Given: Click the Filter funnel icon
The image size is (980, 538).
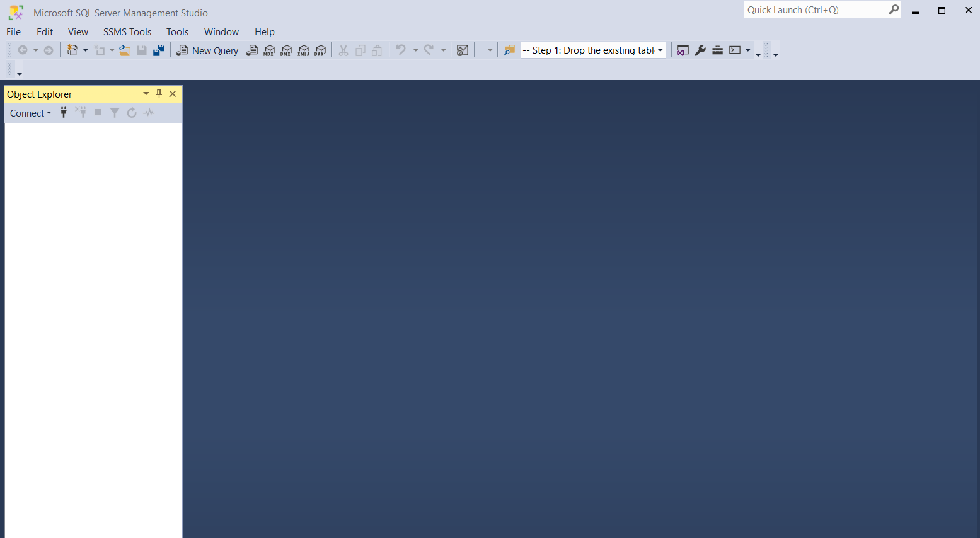Looking at the screenshot, I should pyautogui.click(x=115, y=113).
